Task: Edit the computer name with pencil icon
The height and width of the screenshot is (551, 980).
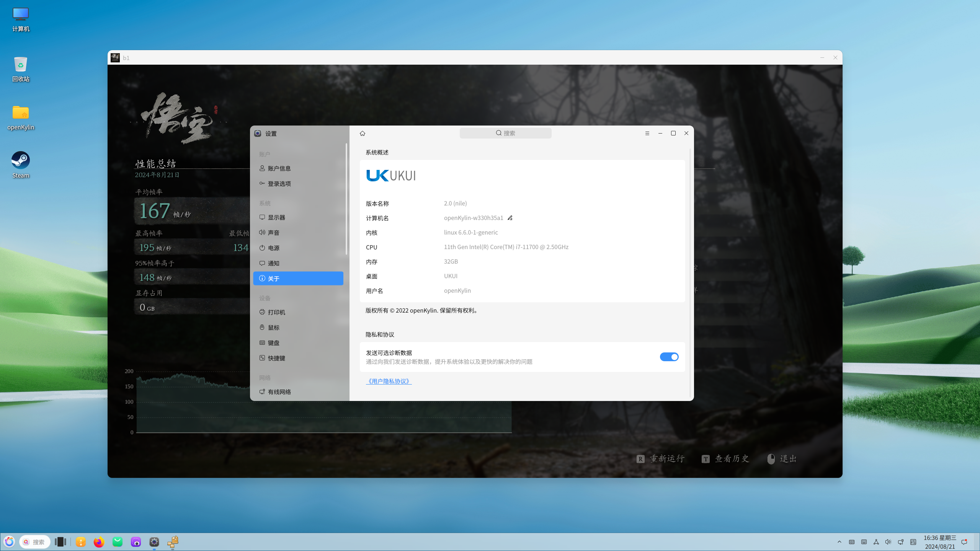Action: [x=510, y=218]
